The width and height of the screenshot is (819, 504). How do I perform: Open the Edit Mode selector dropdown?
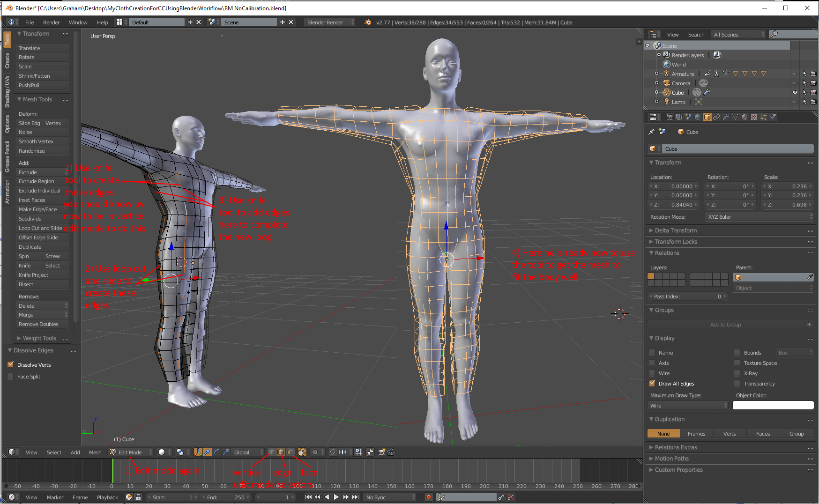(x=131, y=452)
